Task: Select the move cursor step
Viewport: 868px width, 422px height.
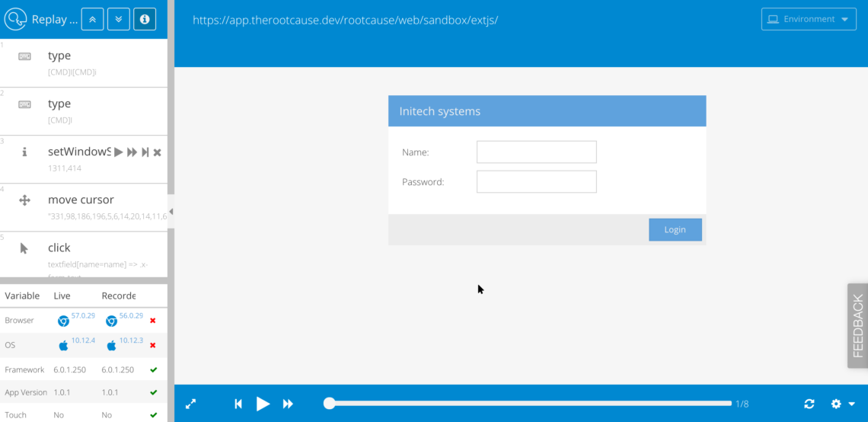Action: 81,200
